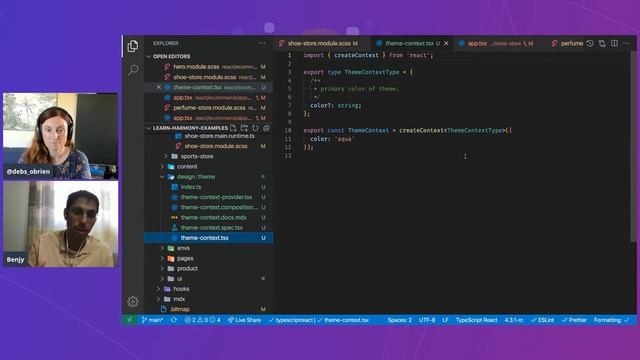This screenshot has width=640, height=360.
Task: Expand the hooks folder
Action: tap(159, 289)
